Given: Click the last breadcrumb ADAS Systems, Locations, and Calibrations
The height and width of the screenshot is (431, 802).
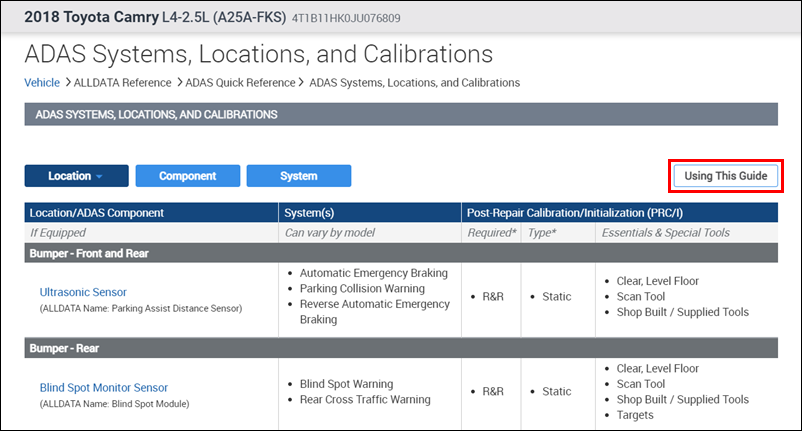Looking at the screenshot, I should click(x=414, y=83).
